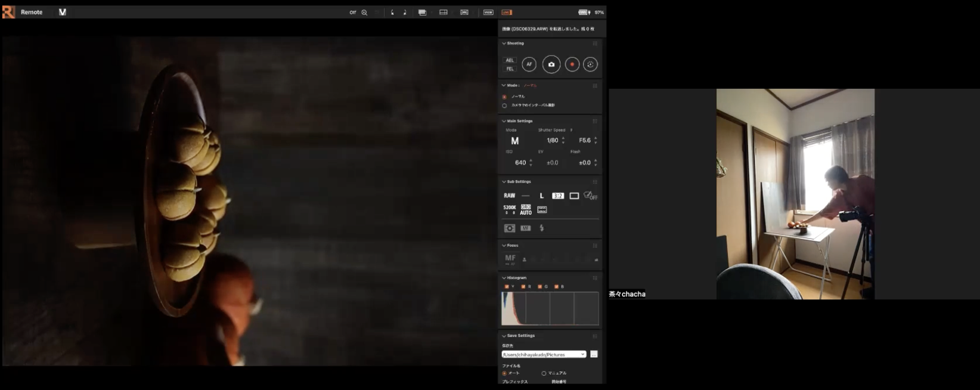Click the M exposure mode indicator

[515, 141]
